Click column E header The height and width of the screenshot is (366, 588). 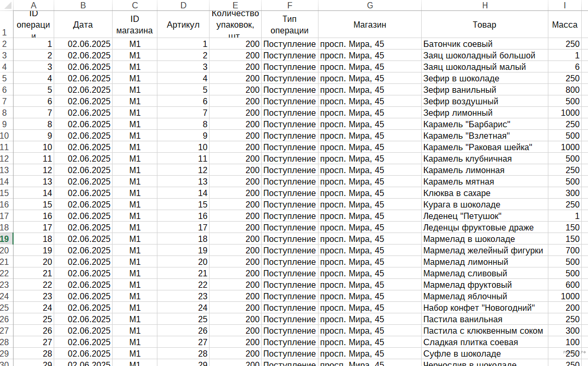235,5
